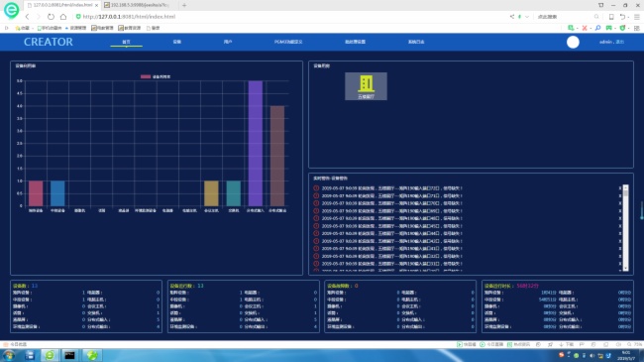
Task: Open the browser hamburger menu icon
Action: [637, 17]
